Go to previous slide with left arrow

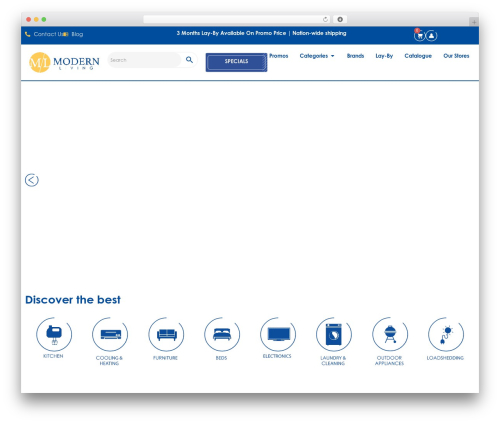click(32, 180)
